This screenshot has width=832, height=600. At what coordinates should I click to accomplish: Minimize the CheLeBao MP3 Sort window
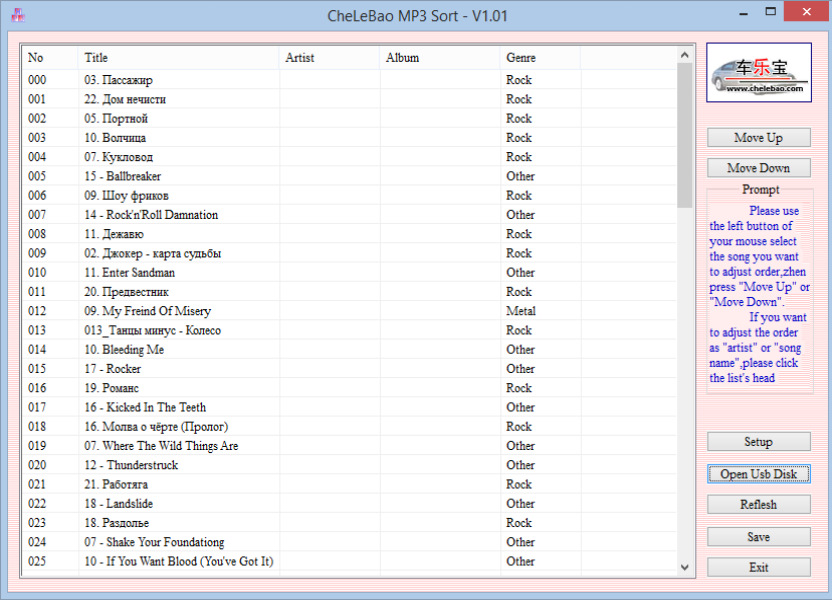(743, 12)
